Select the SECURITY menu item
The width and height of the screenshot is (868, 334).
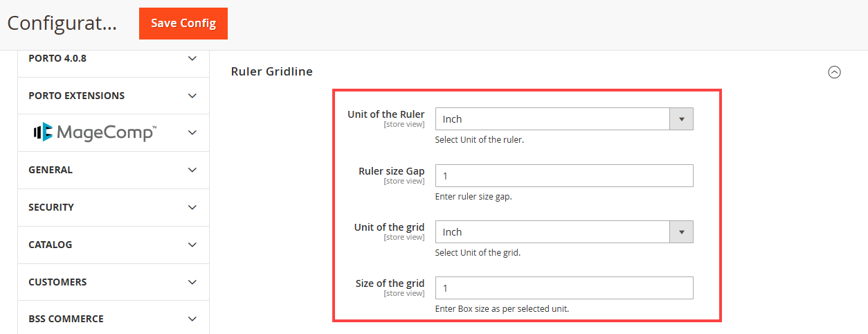point(51,207)
